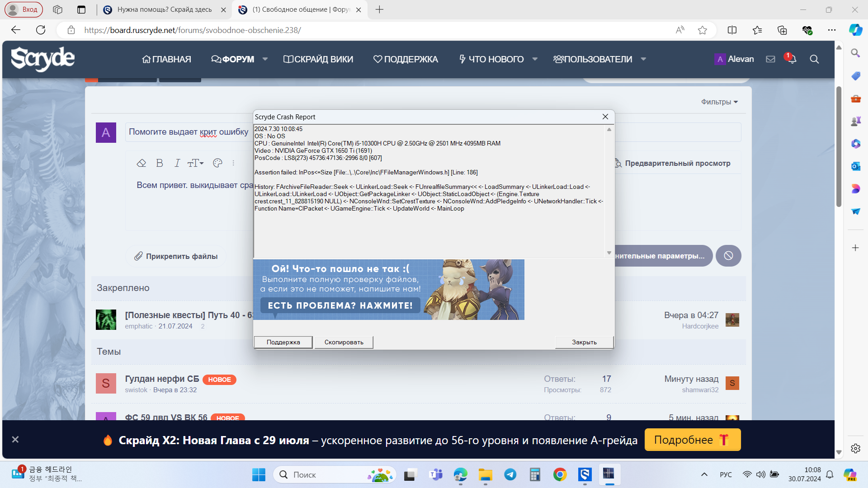
Task: Switch to the Нужна помощь browser tab
Action: tap(164, 9)
